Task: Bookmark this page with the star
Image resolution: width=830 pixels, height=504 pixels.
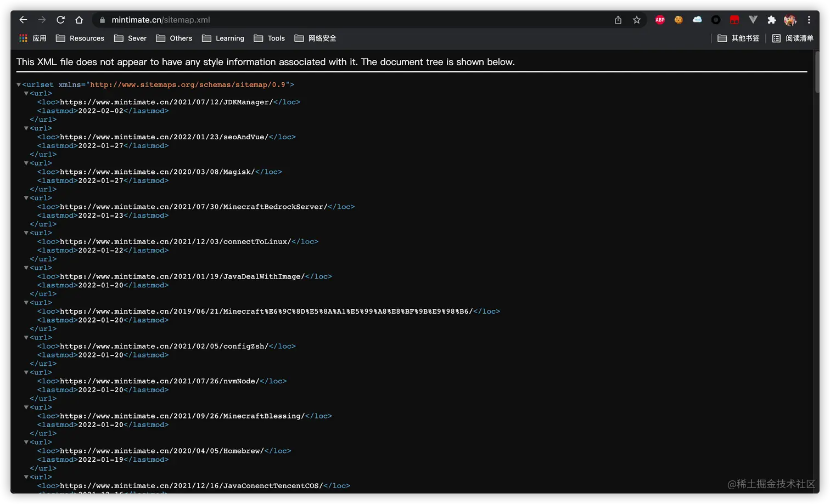Action: click(x=637, y=20)
